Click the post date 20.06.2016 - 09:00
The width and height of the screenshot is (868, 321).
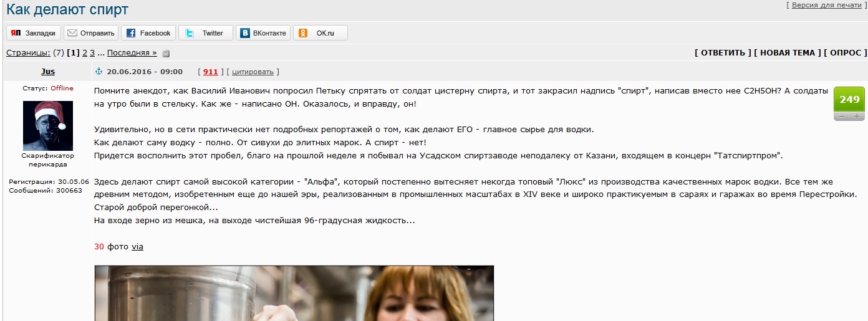pyautogui.click(x=145, y=72)
